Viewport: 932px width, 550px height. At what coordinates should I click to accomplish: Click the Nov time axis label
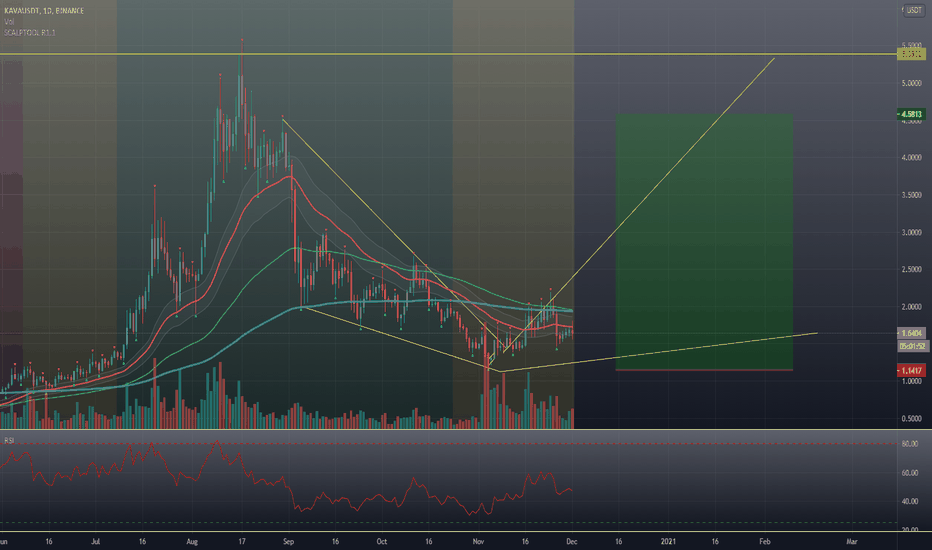coord(478,542)
